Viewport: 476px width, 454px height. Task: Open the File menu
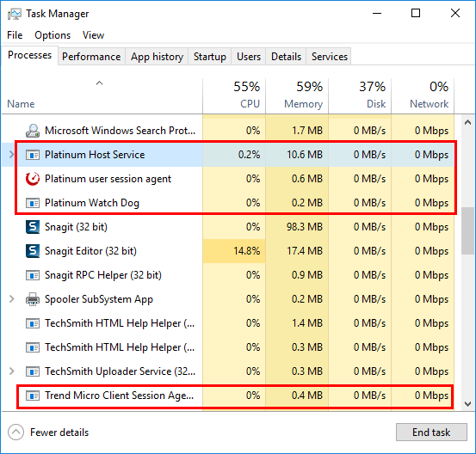tap(15, 35)
